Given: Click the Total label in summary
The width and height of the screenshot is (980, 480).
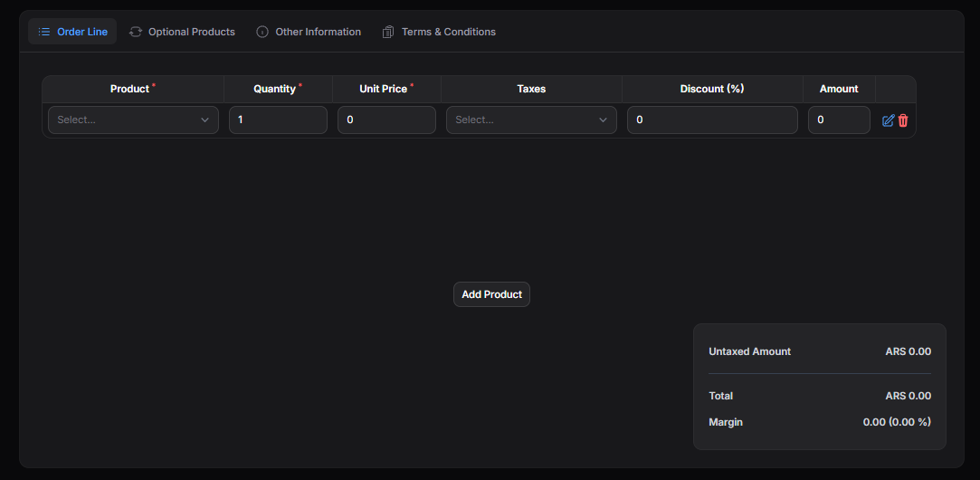Looking at the screenshot, I should (720, 396).
